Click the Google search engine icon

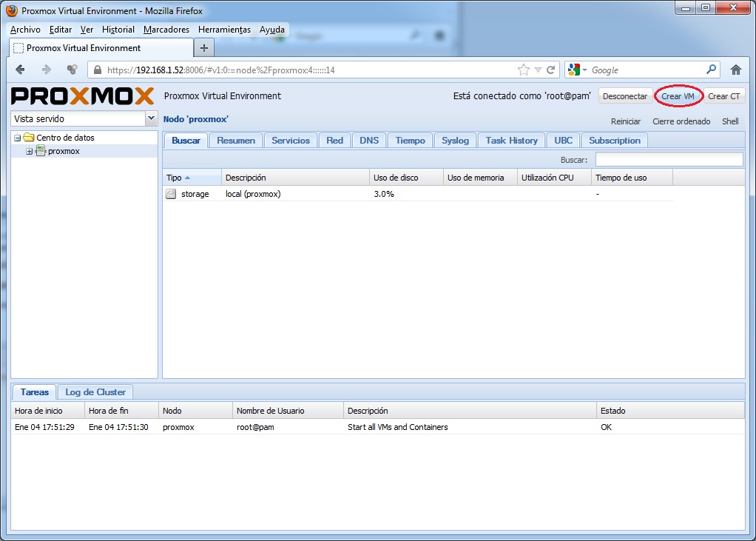tap(574, 70)
